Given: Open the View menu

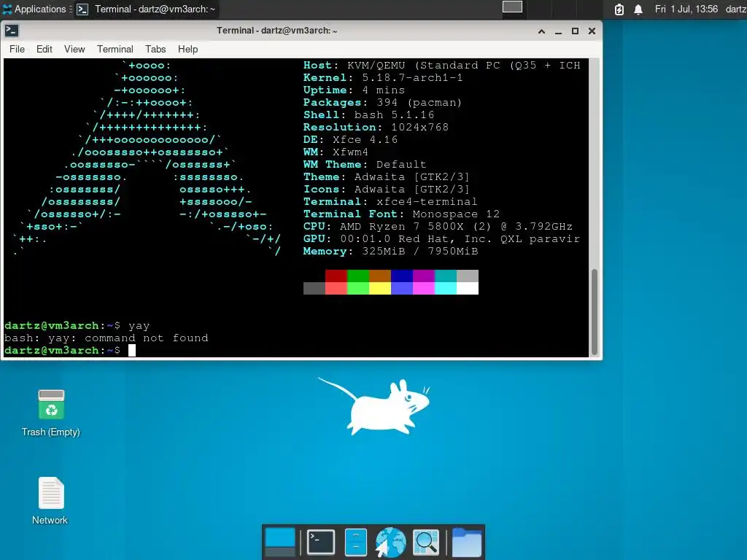Looking at the screenshot, I should pyautogui.click(x=74, y=49).
